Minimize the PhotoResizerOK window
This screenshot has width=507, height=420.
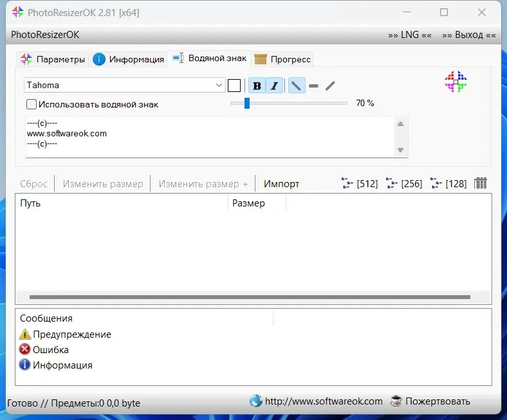pos(407,12)
